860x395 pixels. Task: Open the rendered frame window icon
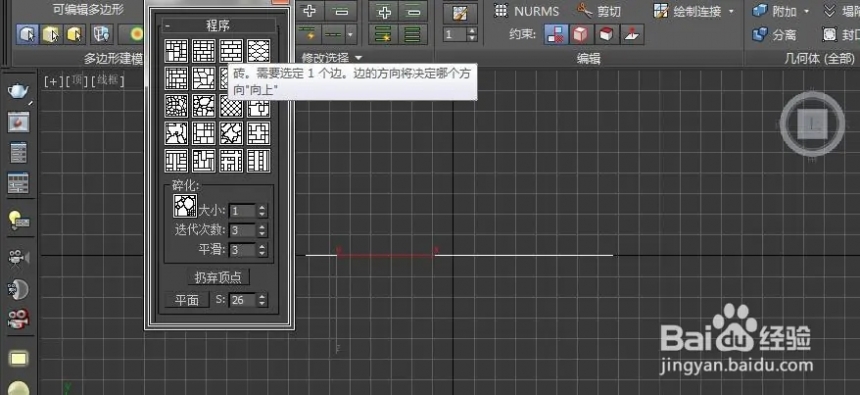coord(19,122)
